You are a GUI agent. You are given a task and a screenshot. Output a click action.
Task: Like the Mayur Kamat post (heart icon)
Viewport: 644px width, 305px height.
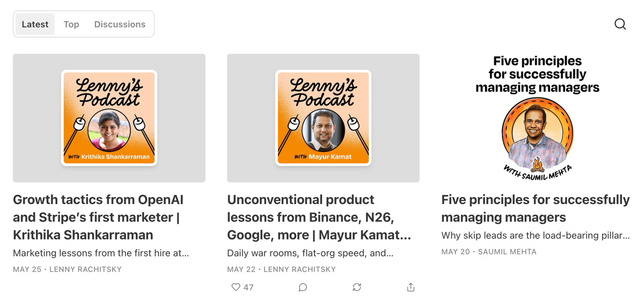tap(236, 287)
